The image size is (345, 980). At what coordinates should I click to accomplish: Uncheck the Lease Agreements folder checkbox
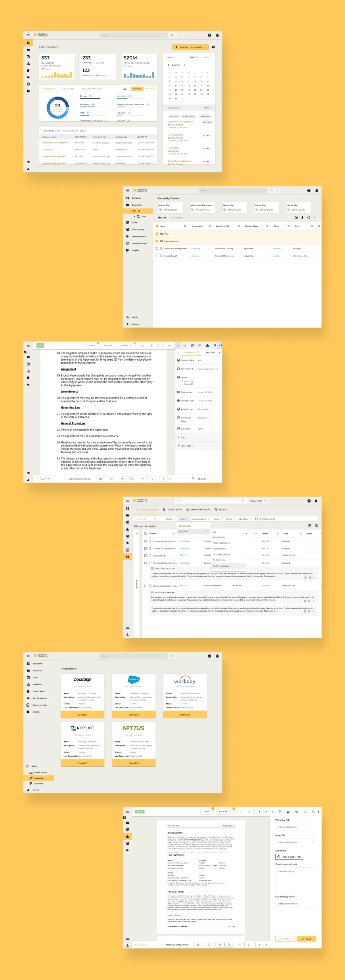157,241
